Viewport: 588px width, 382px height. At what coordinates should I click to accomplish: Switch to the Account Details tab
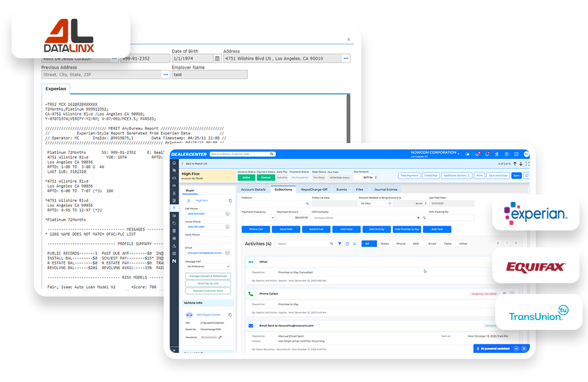point(253,190)
